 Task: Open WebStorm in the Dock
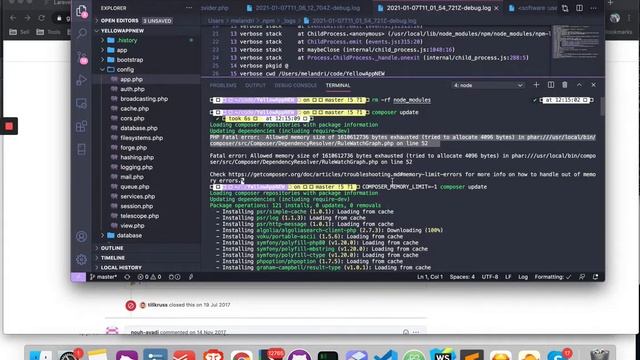pos(443,355)
